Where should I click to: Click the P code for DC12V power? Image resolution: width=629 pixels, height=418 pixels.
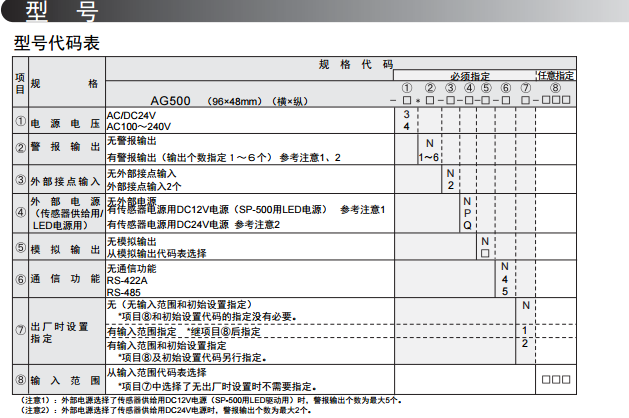pyautogui.click(x=467, y=213)
